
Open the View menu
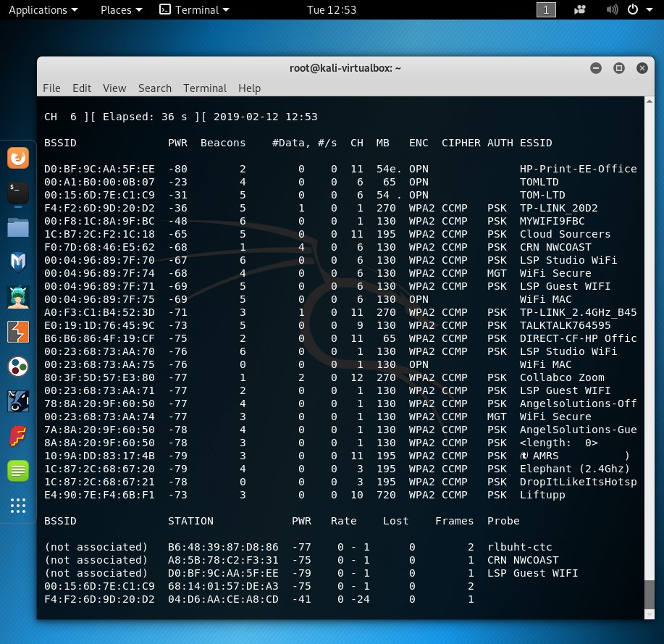click(114, 88)
